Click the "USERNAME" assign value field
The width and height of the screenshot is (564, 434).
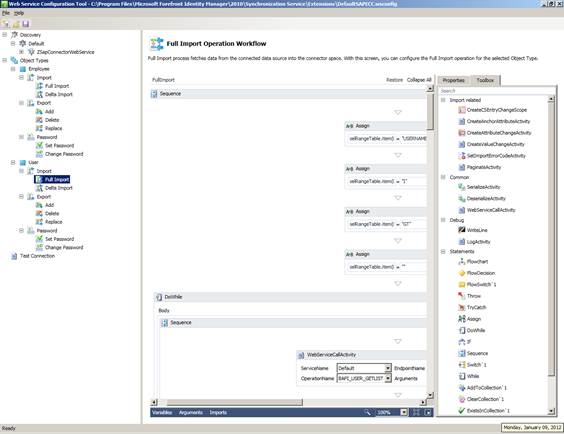[414, 138]
